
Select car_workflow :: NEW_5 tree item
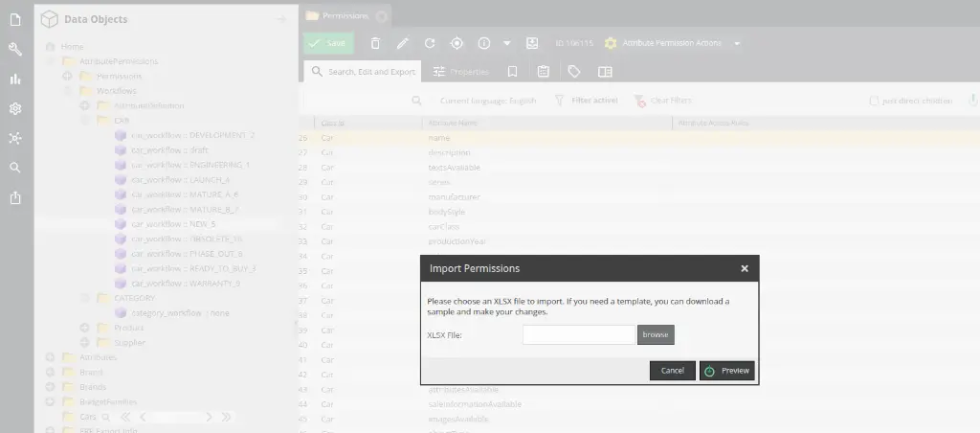tap(173, 224)
